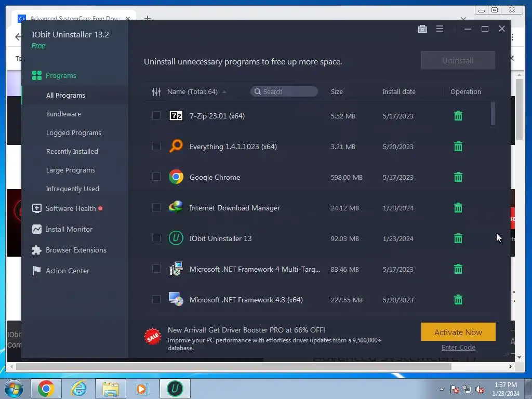Image resolution: width=532 pixels, height=399 pixels.
Task: Click the Internet Download Manager program icon
Action: tap(176, 207)
